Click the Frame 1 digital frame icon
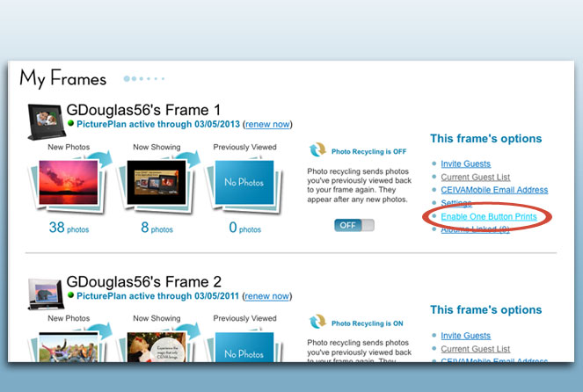This screenshot has width=583, height=392. 47,121
